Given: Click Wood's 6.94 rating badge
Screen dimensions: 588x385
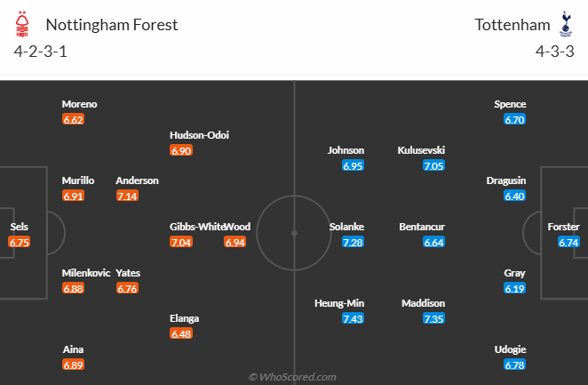Looking at the screenshot, I should pyautogui.click(x=235, y=242).
